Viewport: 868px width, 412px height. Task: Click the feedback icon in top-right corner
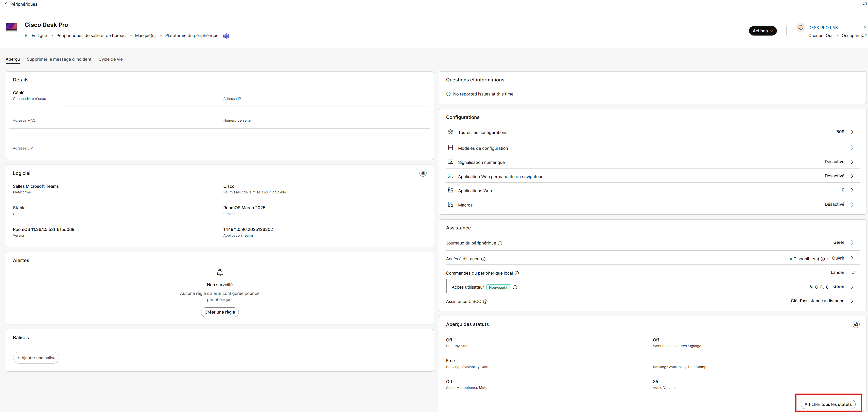pos(865,4)
